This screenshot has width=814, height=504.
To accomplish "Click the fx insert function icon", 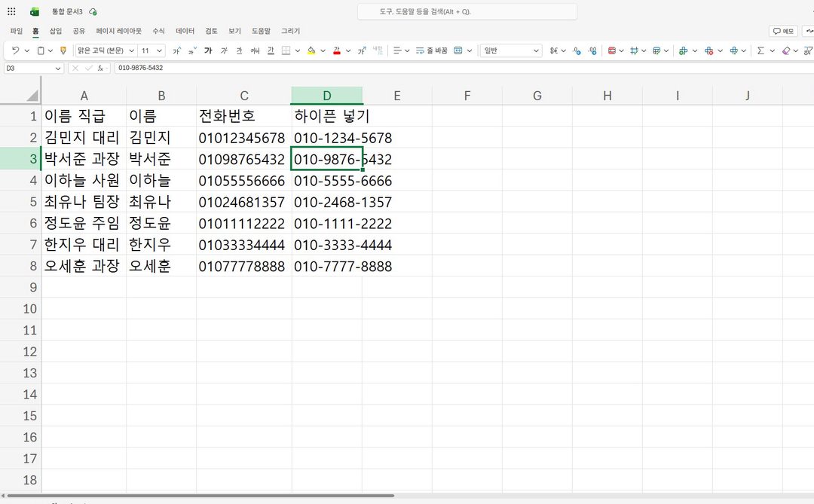I will (100, 68).
